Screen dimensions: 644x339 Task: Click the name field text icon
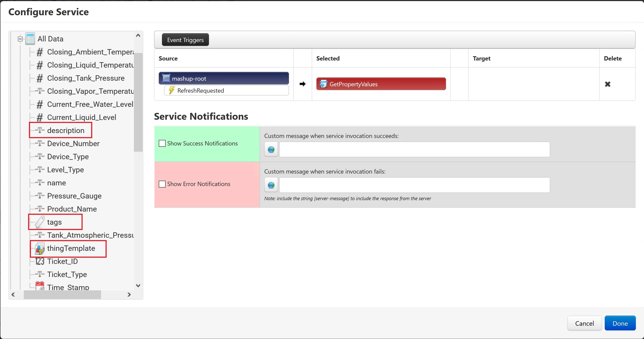(39, 183)
